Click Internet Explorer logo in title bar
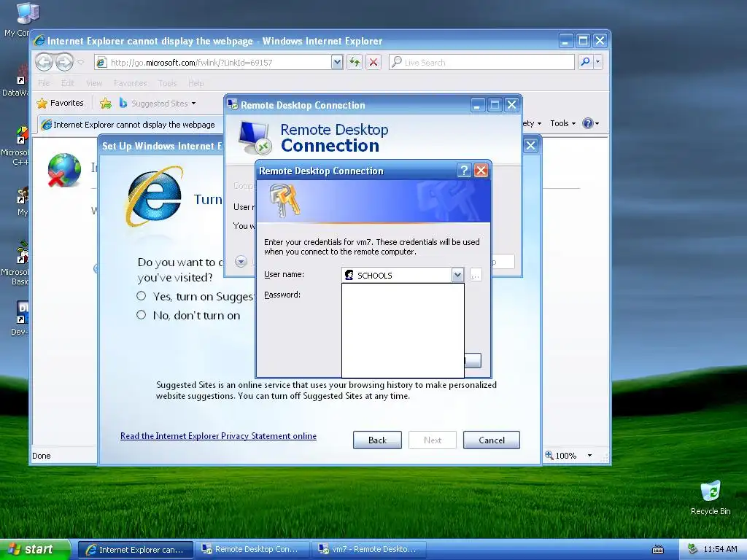This screenshot has width=747, height=560. (39, 41)
